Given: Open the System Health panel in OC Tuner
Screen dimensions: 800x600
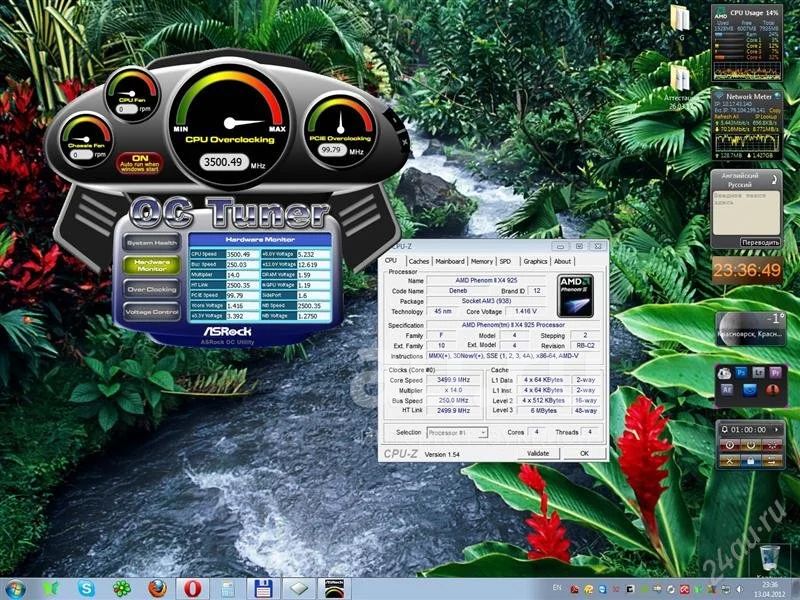Looking at the screenshot, I should pos(152,243).
